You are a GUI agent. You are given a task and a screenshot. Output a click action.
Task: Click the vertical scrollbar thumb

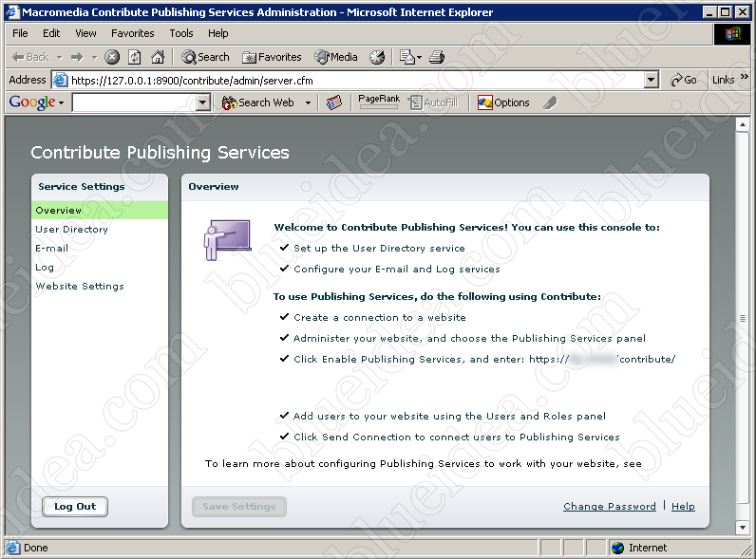coord(743,319)
